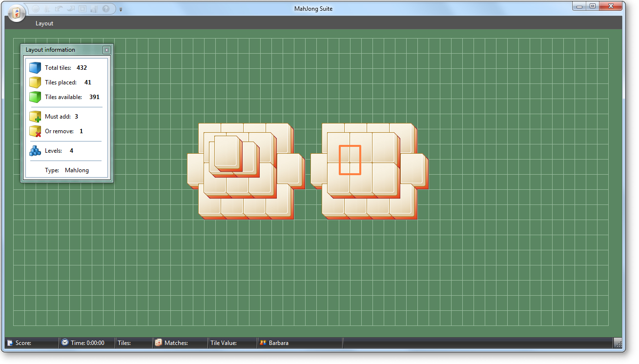Toggle the grid display icon in toolbar

82,9
